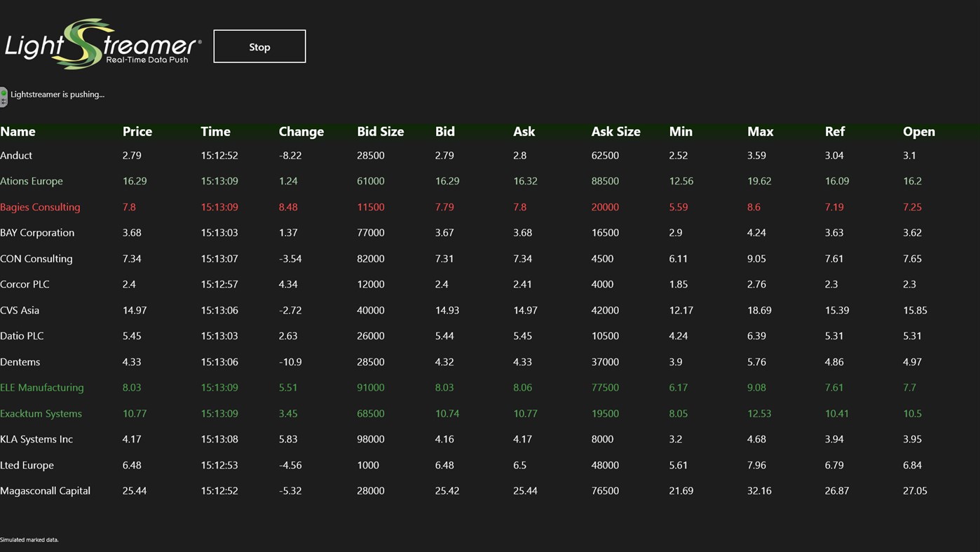
Task: Sort the table by the Name column
Action: 18,131
